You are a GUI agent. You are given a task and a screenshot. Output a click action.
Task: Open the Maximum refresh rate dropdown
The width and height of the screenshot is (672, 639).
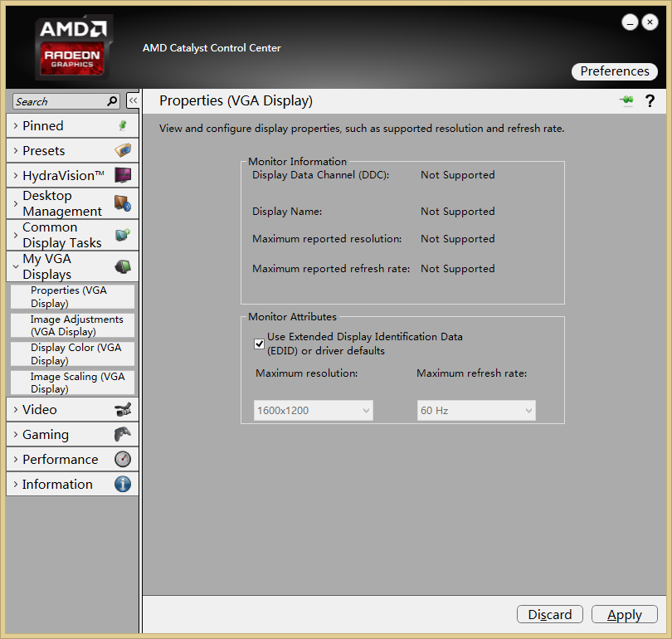point(476,410)
